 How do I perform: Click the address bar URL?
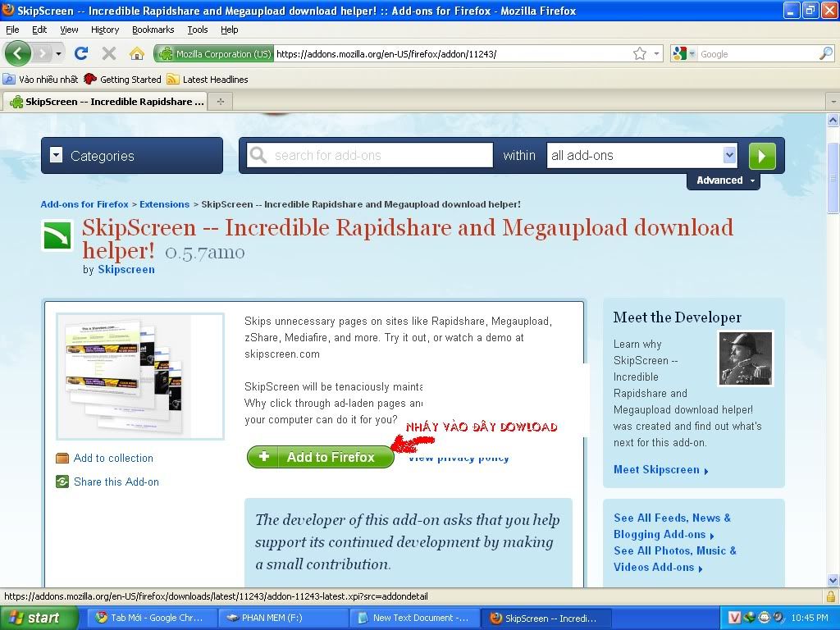click(x=386, y=53)
